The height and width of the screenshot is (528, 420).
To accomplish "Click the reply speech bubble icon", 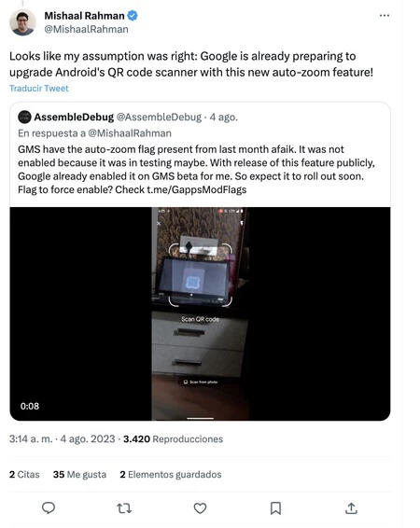I will click(49, 507).
